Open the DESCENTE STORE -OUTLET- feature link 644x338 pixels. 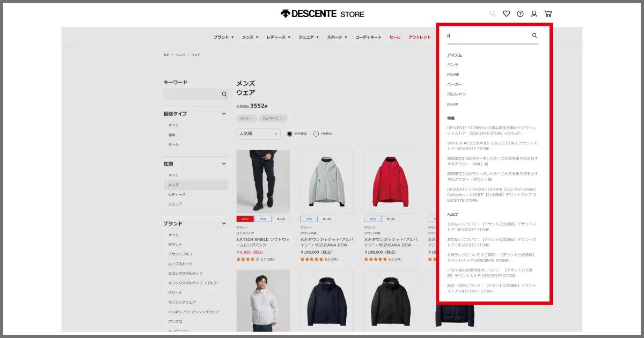[x=492, y=130]
